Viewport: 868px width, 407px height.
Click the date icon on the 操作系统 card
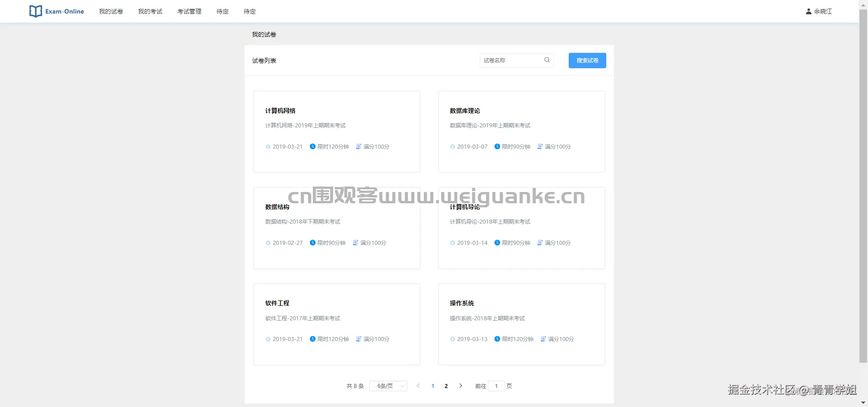(x=453, y=339)
